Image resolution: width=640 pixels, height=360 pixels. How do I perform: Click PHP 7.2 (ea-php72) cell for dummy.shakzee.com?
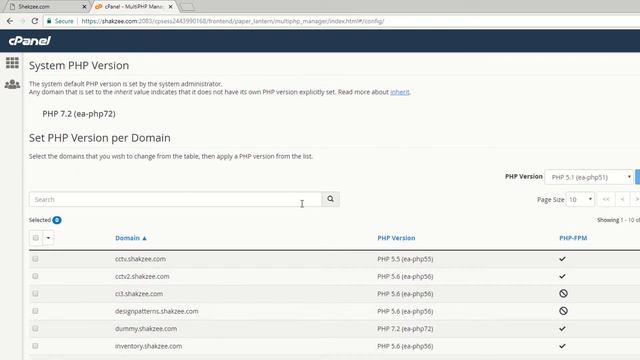(x=405, y=329)
